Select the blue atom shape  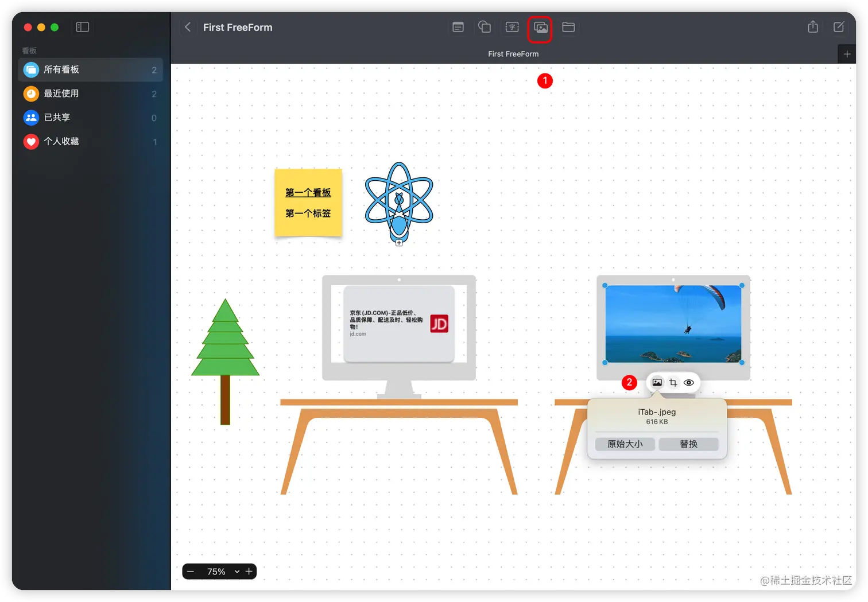tap(399, 202)
